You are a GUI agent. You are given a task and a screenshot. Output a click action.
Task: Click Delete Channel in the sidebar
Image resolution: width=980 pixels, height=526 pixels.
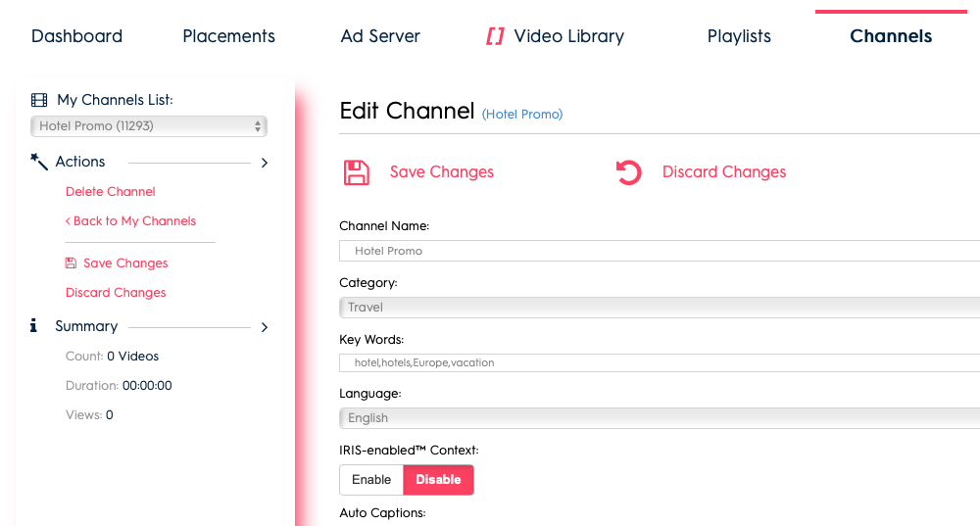[x=110, y=192]
